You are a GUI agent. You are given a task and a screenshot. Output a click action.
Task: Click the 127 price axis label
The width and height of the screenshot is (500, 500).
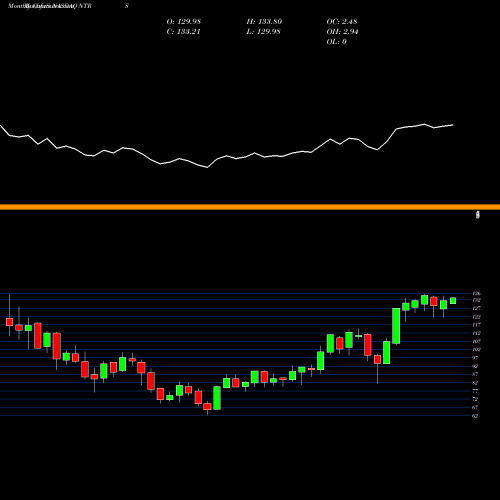(477, 308)
